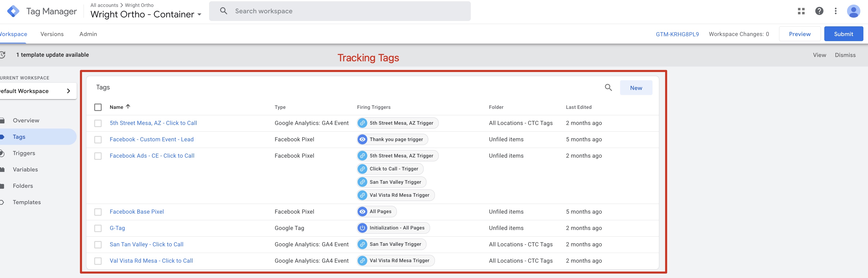
Task: Open the three-dot more options menu
Action: coord(836,11)
